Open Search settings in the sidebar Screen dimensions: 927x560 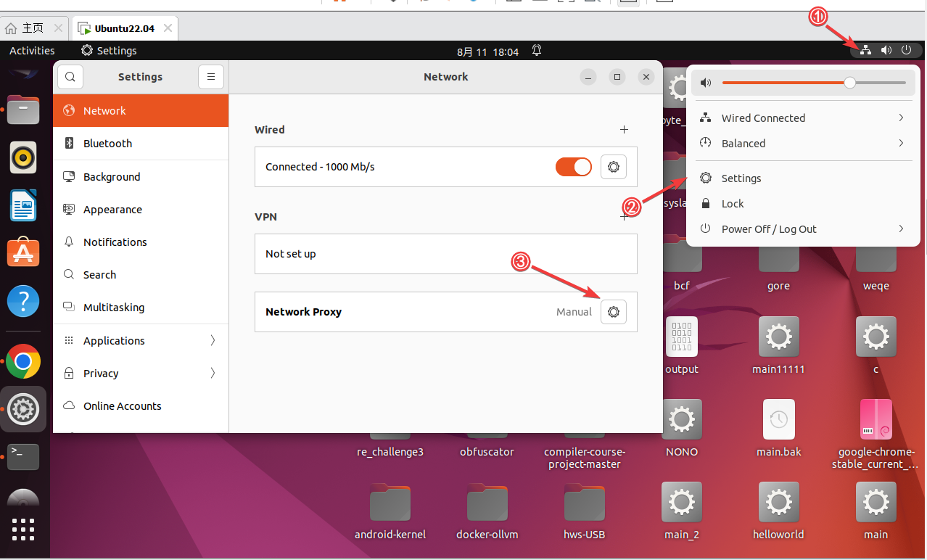[141, 275]
